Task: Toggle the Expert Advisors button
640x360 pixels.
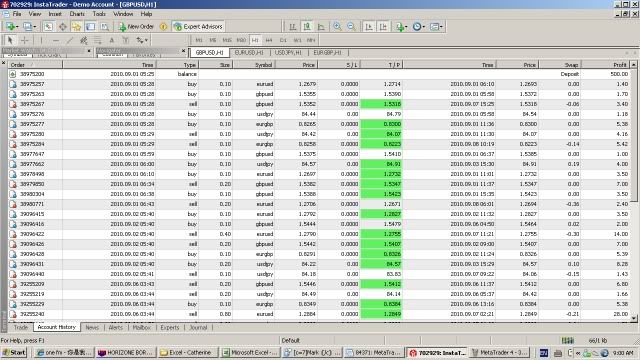Action: (x=198, y=27)
